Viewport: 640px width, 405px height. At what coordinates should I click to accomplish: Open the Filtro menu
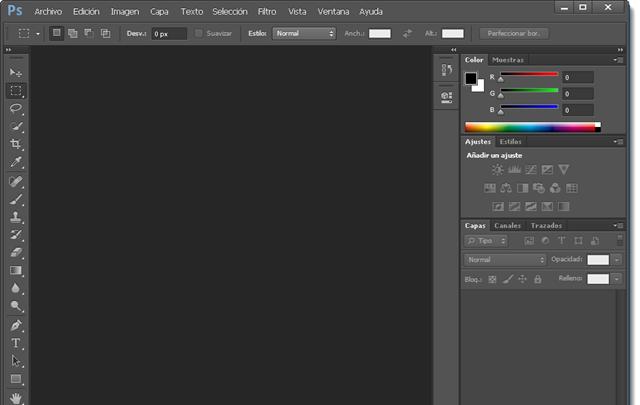tap(267, 11)
